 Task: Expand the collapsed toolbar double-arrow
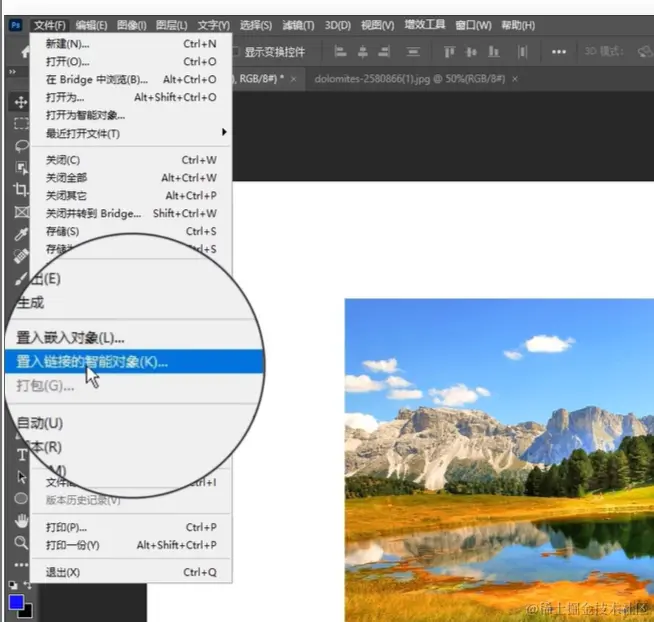pos(13,72)
